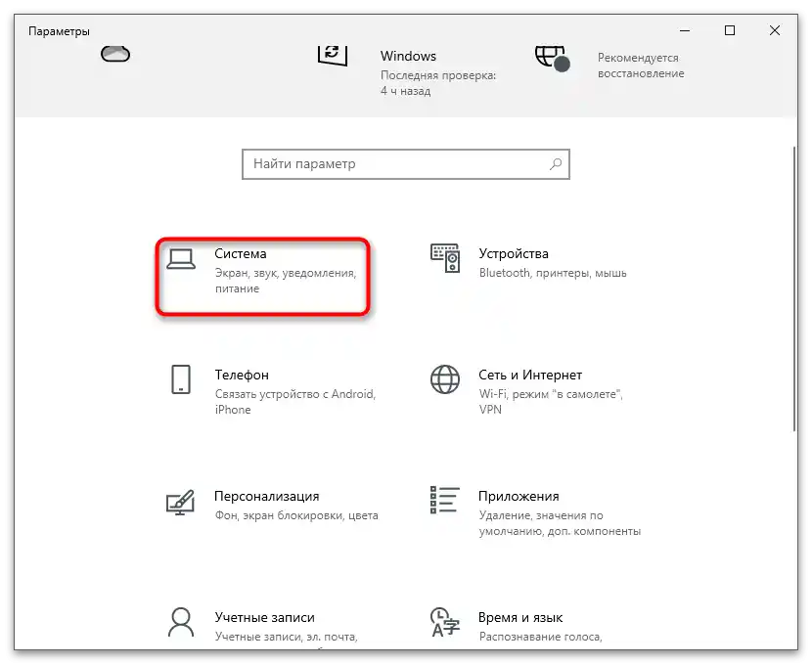The image size is (812, 664).
Task: Open the Приложения settings category
Action: coord(535,512)
